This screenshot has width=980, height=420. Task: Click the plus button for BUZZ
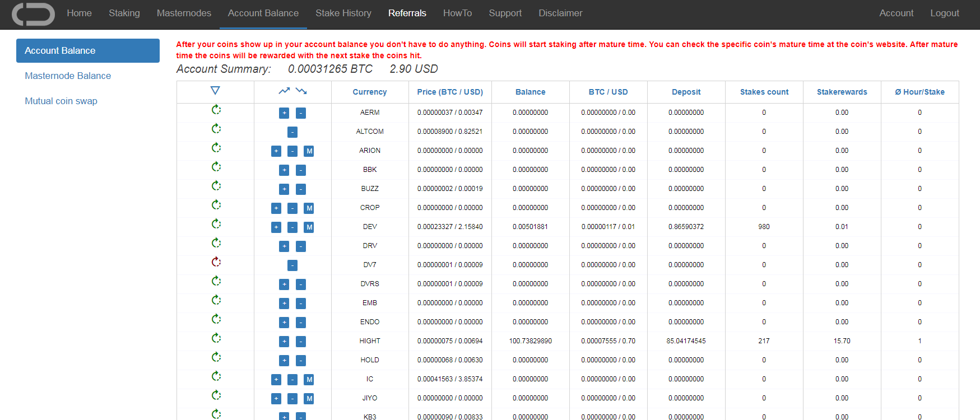coord(284,189)
